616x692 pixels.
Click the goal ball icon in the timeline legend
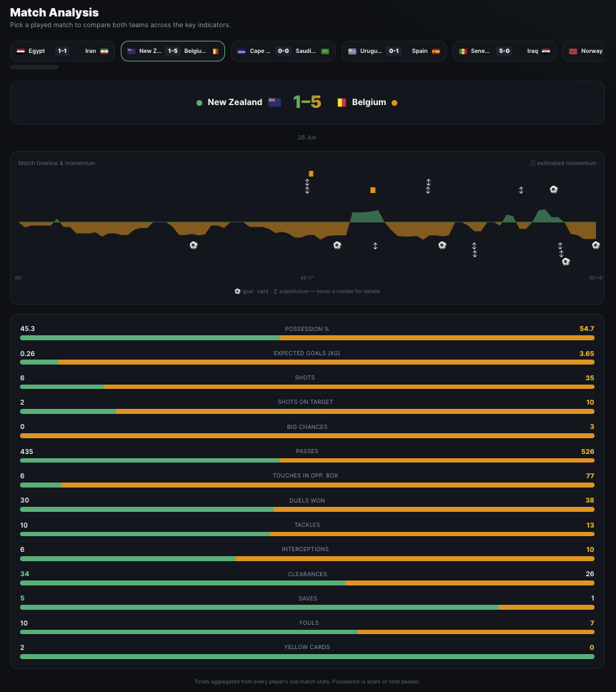(x=237, y=291)
